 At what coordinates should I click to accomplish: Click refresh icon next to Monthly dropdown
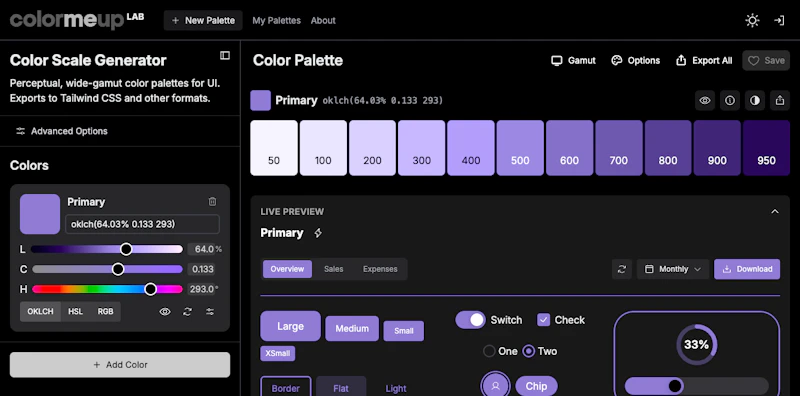(x=621, y=269)
